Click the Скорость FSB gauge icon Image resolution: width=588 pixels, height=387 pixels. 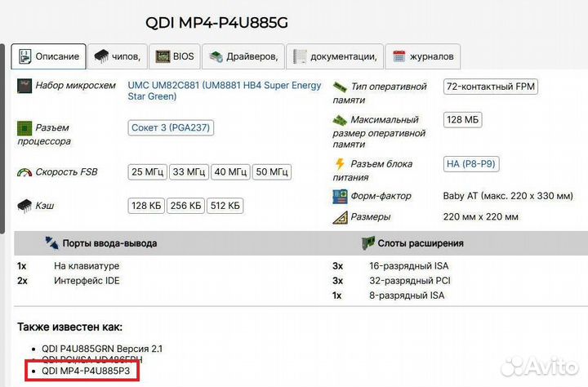[x=24, y=172]
